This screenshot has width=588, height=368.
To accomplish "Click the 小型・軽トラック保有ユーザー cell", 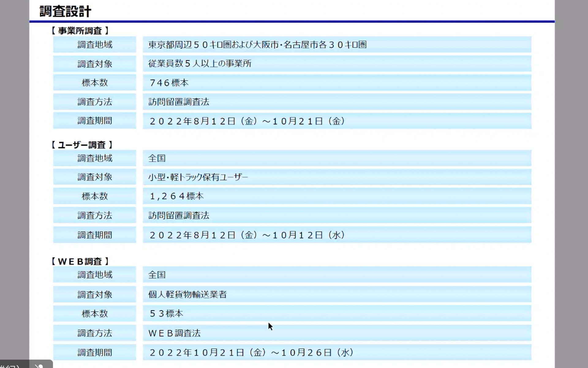I will point(198,177).
